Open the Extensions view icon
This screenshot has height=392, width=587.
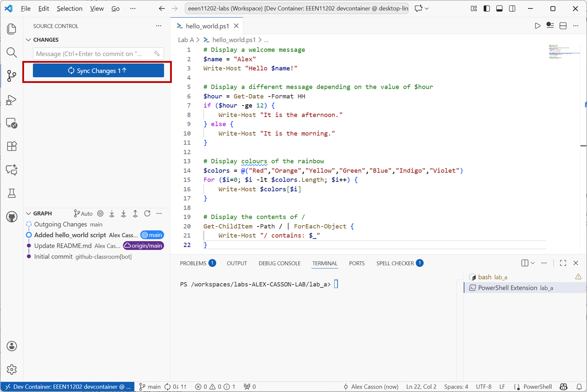point(12,146)
